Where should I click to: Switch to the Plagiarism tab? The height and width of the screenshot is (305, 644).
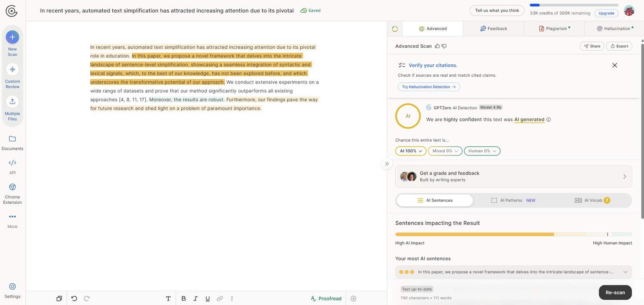pos(554,29)
